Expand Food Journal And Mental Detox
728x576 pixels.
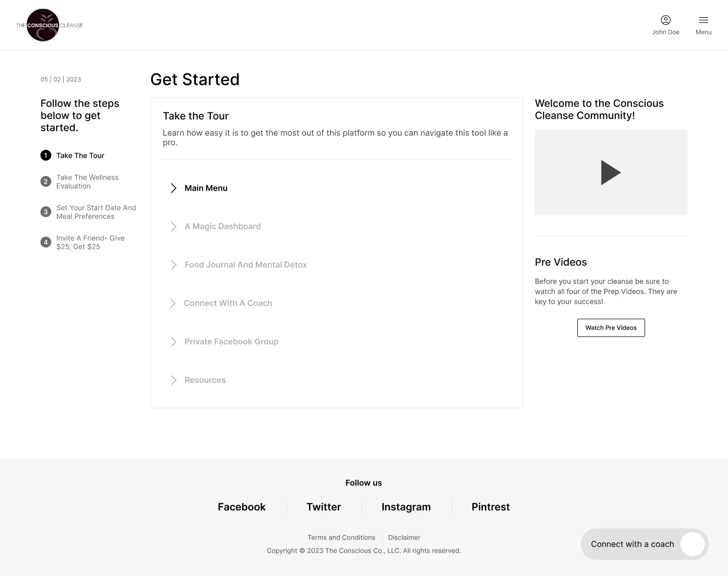point(173,265)
